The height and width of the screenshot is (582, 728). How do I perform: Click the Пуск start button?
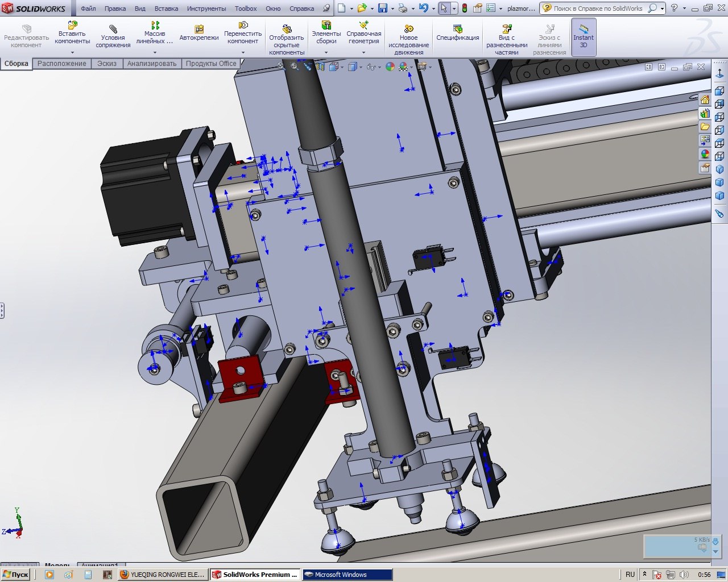pos(15,575)
